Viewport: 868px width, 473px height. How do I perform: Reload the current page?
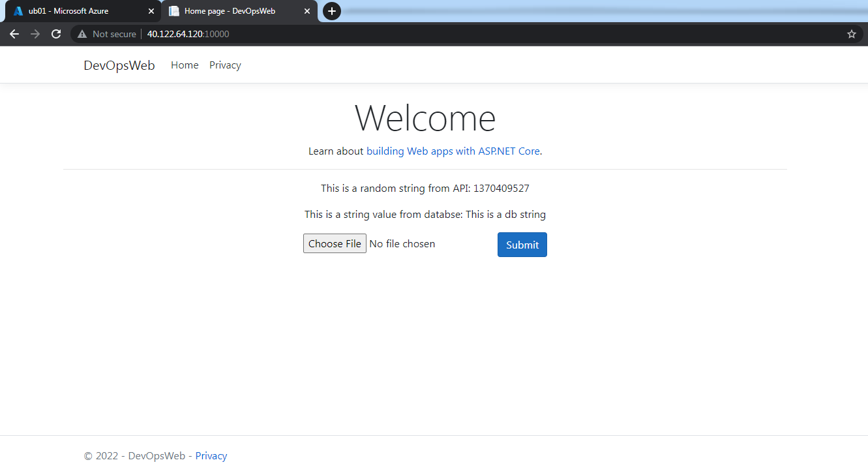(56, 34)
